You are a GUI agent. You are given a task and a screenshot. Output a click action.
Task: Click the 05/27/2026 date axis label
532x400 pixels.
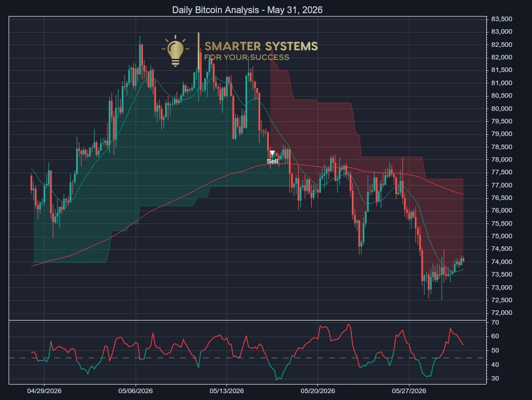click(409, 391)
